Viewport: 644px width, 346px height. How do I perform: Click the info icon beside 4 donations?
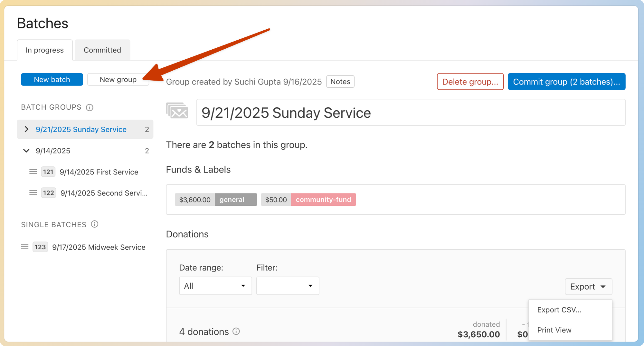click(x=236, y=331)
